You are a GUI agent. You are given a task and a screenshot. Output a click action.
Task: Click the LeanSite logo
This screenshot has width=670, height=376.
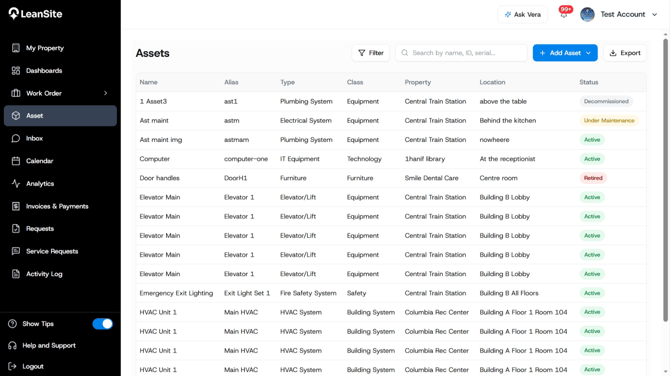(35, 14)
